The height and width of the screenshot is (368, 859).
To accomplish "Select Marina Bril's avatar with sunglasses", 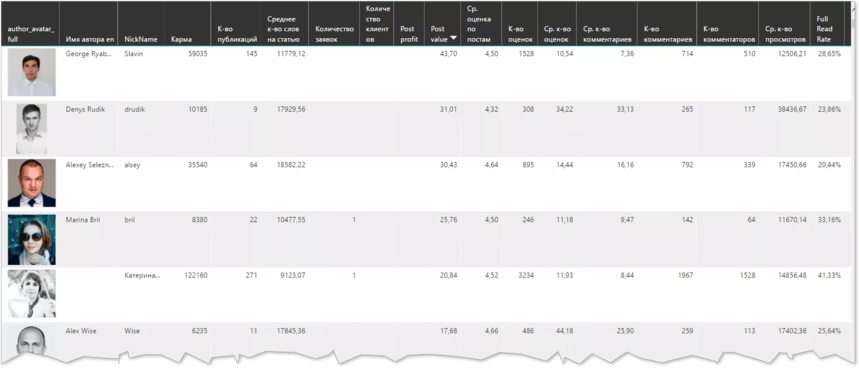I will (x=32, y=239).
